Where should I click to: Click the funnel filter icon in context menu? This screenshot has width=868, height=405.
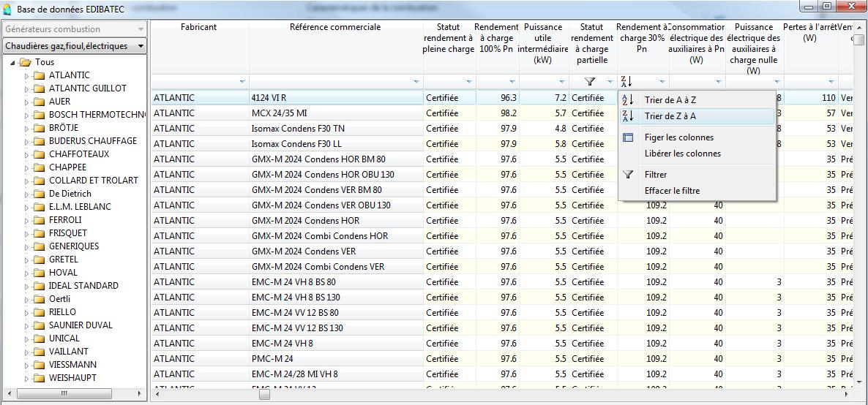tap(628, 174)
